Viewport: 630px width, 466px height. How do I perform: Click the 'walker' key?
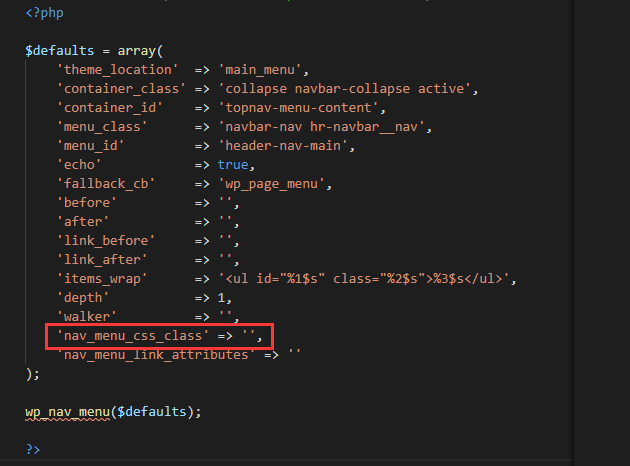pos(86,317)
